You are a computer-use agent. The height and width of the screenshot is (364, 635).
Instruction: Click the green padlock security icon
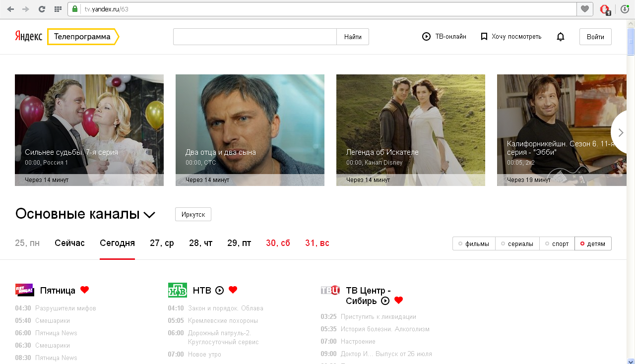[x=75, y=9]
